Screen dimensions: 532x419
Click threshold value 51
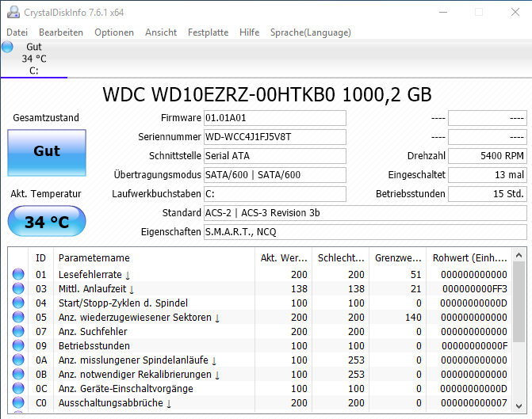pyautogui.click(x=415, y=275)
